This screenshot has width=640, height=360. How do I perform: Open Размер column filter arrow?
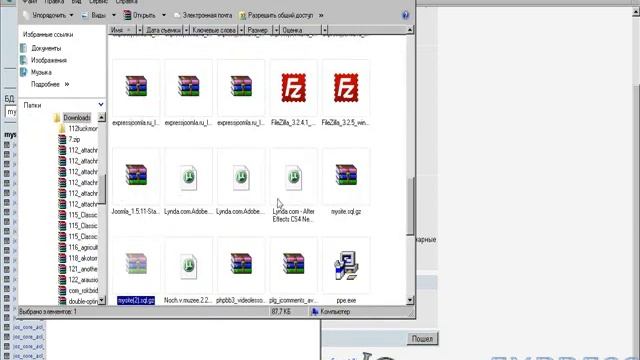point(276,30)
